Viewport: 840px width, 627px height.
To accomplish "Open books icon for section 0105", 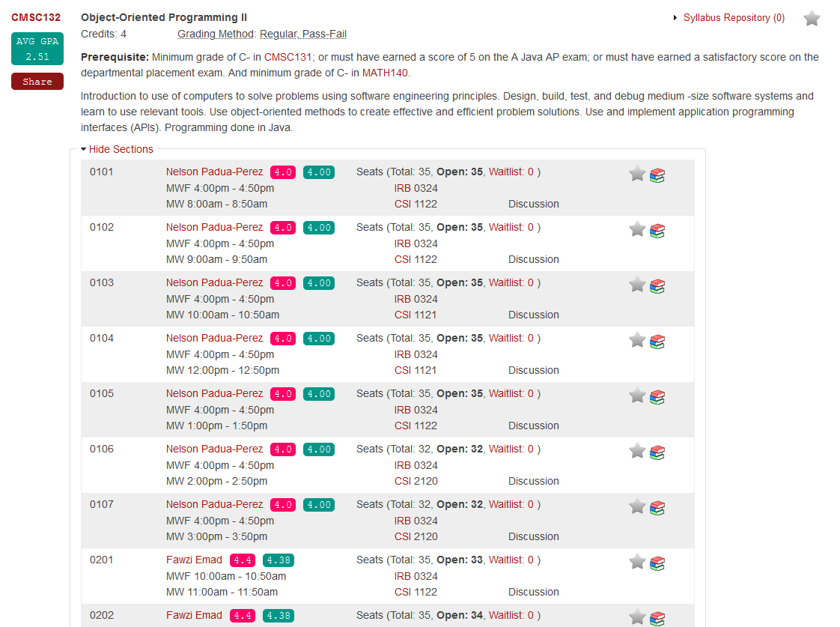I will (657, 397).
